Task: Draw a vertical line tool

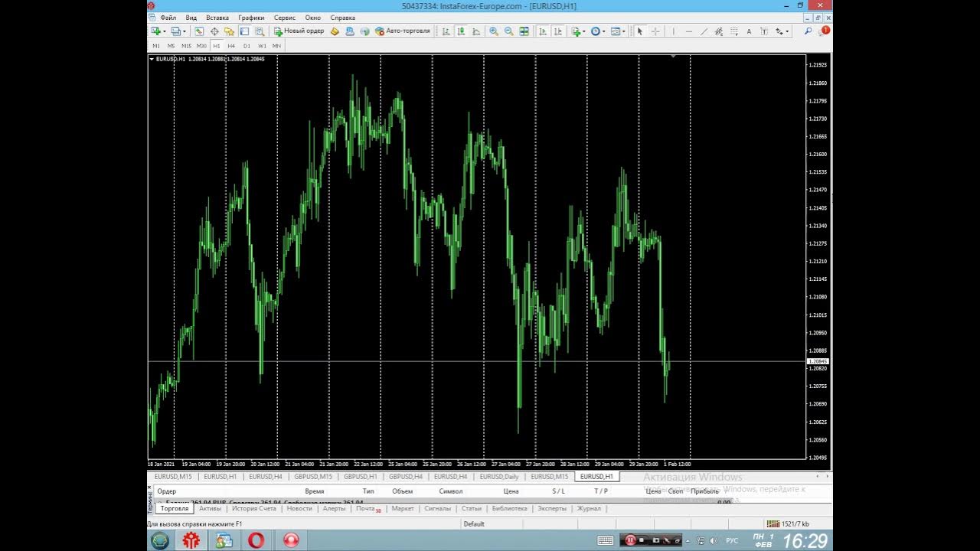Action: pos(673,31)
